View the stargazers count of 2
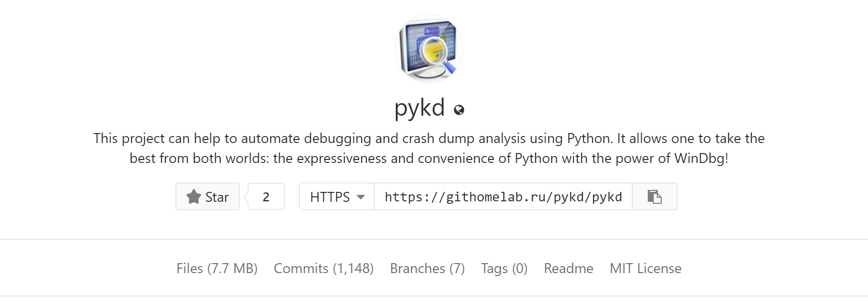 tap(266, 196)
